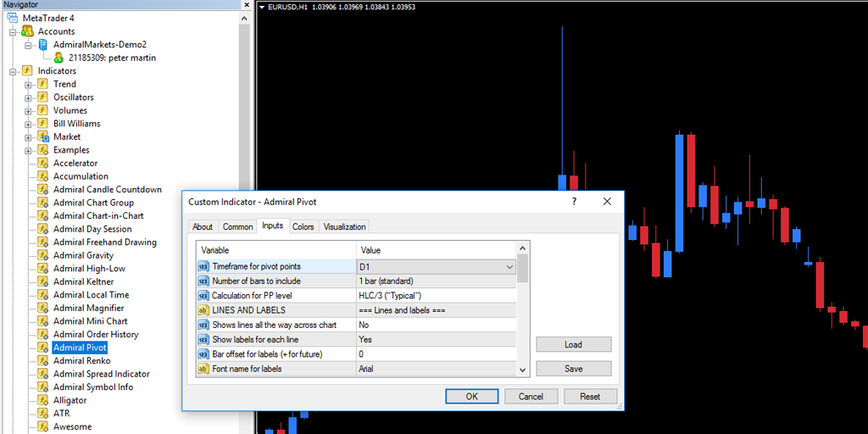The height and width of the screenshot is (434, 868).
Task: Click the Admiral Keltner icon
Action: coord(44,281)
